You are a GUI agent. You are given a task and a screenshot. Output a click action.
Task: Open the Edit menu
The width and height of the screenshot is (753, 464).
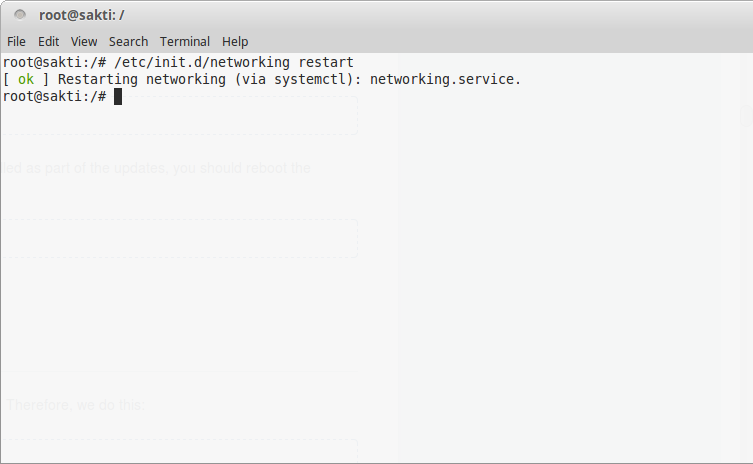pyautogui.click(x=49, y=42)
